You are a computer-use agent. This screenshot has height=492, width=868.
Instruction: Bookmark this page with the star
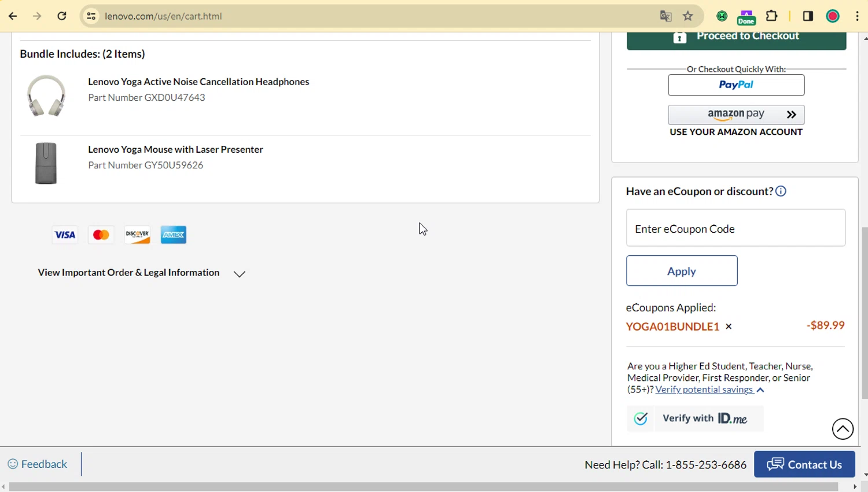(688, 16)
